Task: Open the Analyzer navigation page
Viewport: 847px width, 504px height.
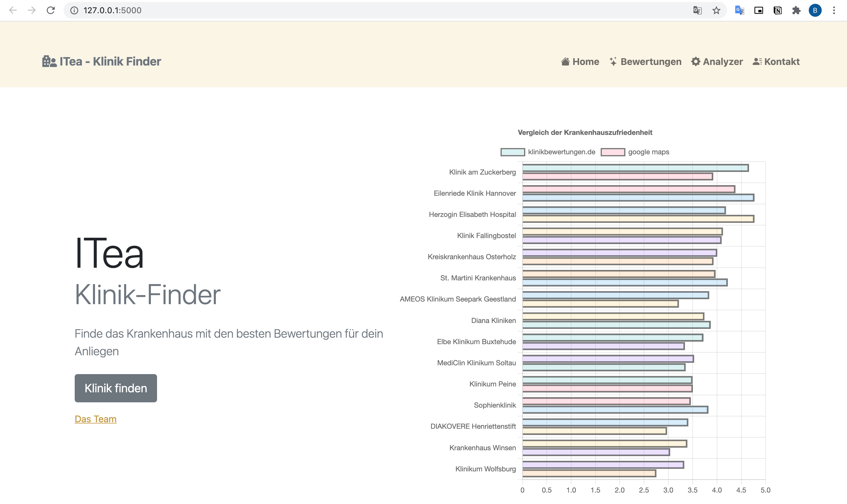Action: pos(717,61)
